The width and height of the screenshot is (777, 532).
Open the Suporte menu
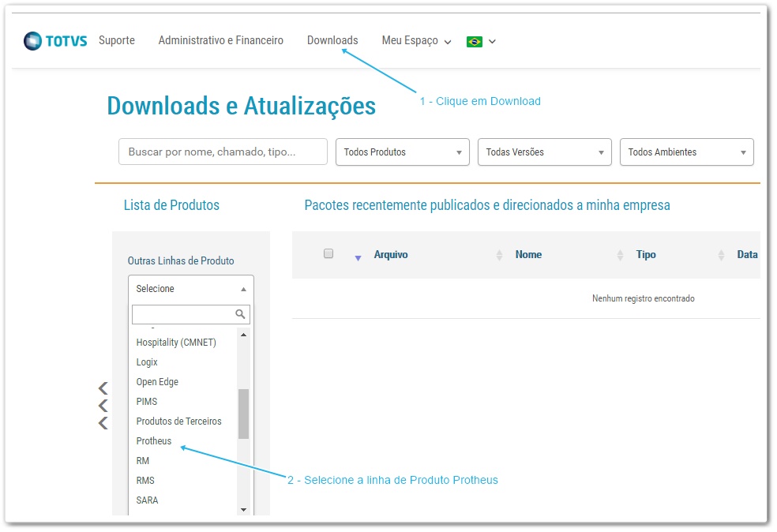(117, 40)
